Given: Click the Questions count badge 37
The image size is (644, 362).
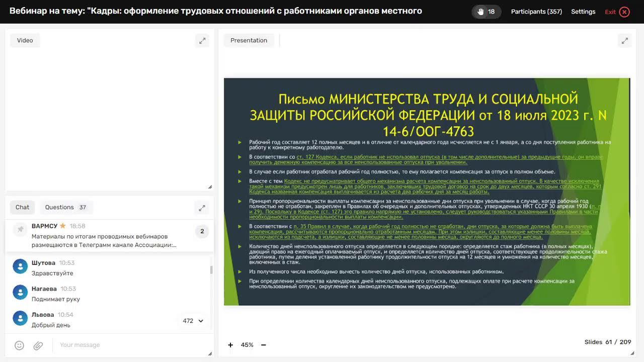Looking at the screenshot, I should [x=83, y=207].
